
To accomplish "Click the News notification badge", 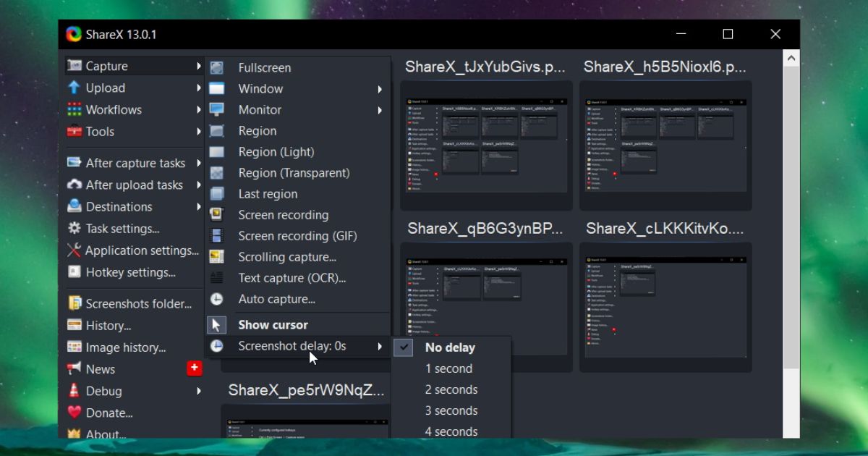I will coord(194,368).
